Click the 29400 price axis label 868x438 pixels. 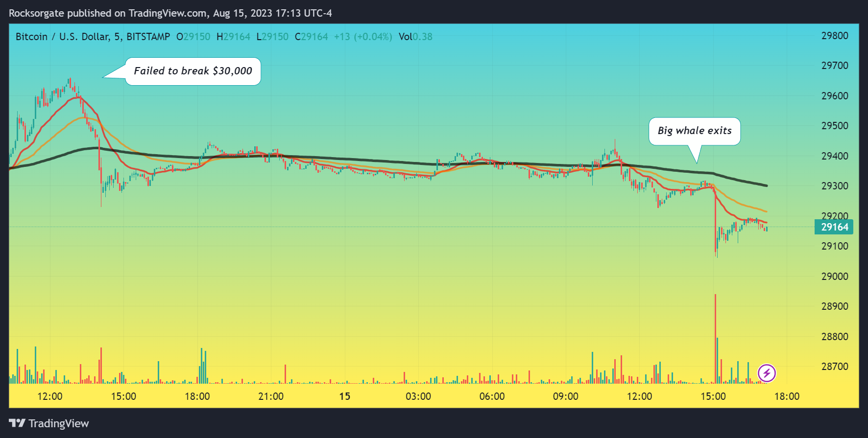pyautogui.click(x=835, y=156)
